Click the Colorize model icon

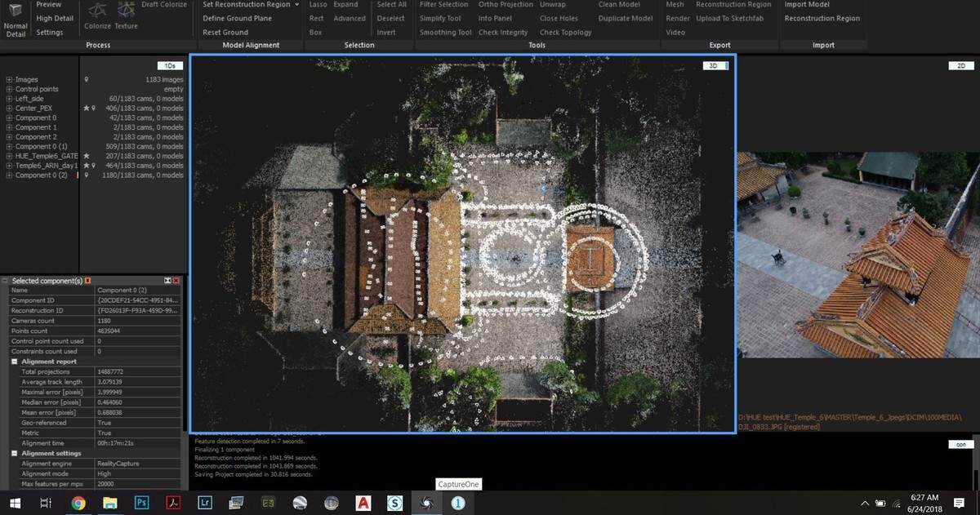coord(97,16)
